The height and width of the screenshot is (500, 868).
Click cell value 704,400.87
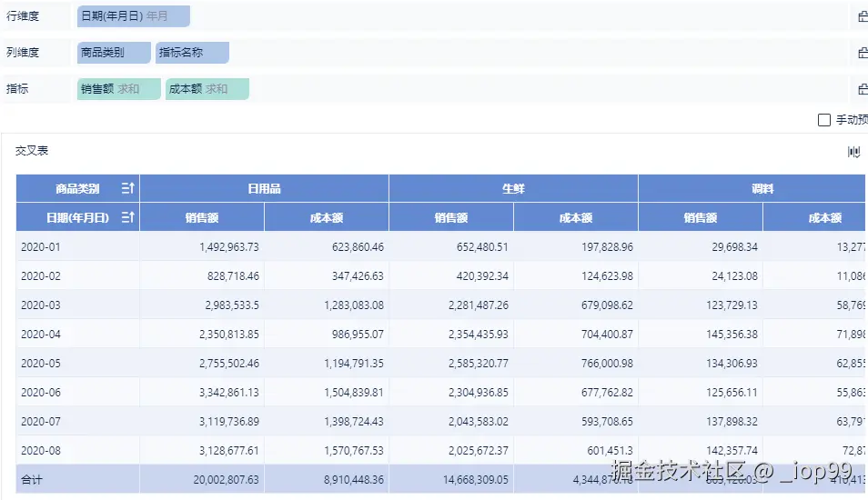607,334
